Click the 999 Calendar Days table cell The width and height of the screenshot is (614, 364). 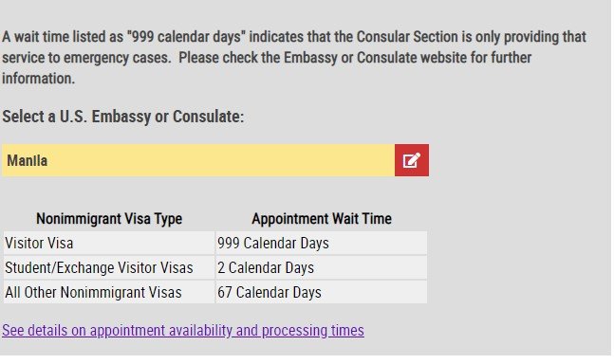click(321, 244)
